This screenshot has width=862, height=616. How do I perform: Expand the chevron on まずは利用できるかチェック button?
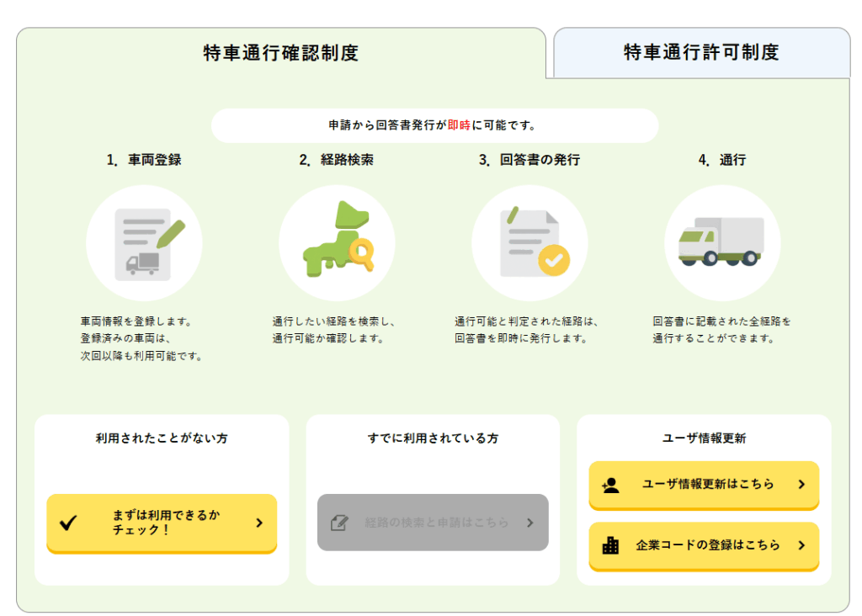point(258,523)
